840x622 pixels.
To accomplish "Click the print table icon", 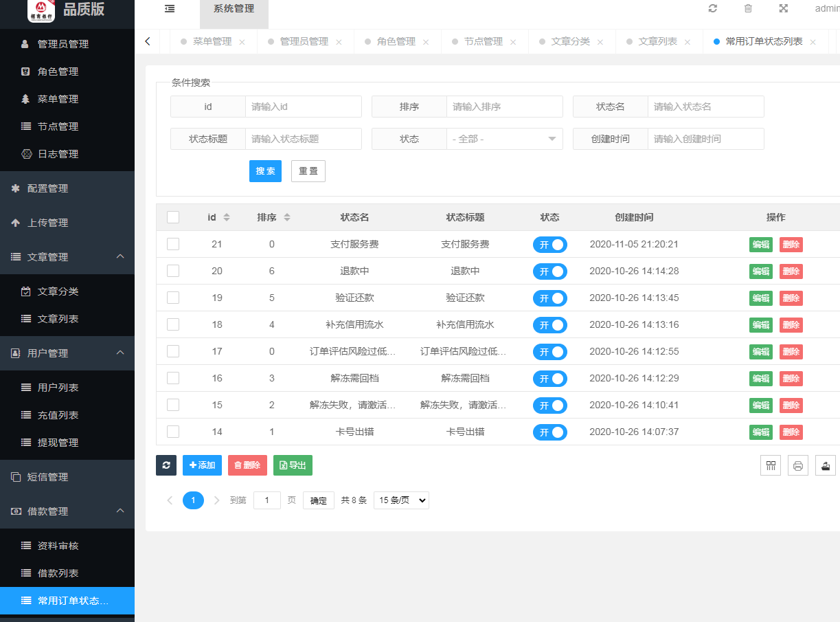I will click(798, 465).
